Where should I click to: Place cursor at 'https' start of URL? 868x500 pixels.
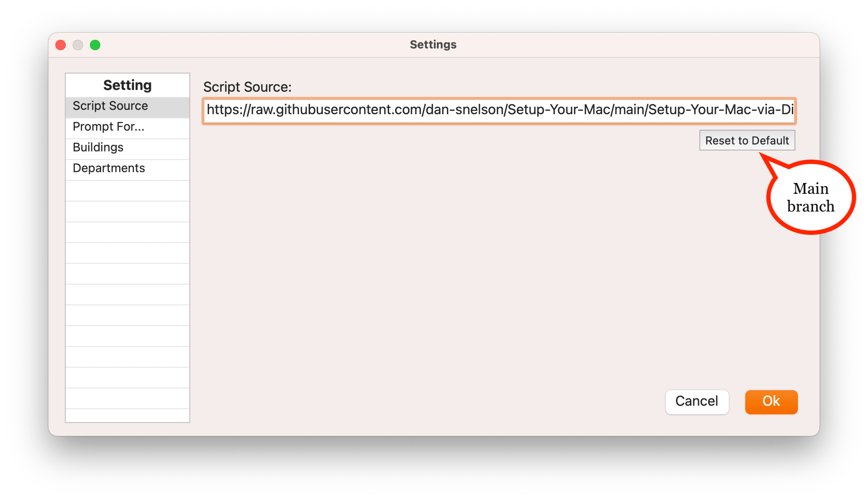tap(208, 110)
